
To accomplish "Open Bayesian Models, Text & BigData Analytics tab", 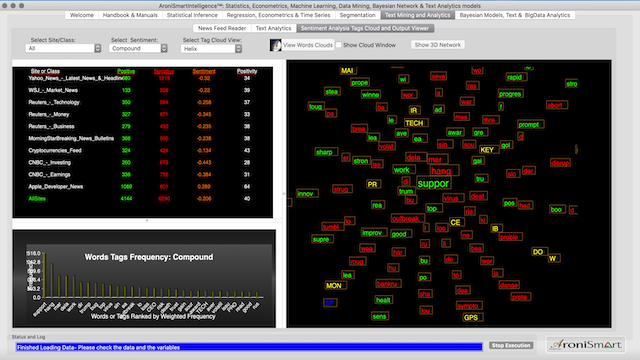I will point(515,15).
